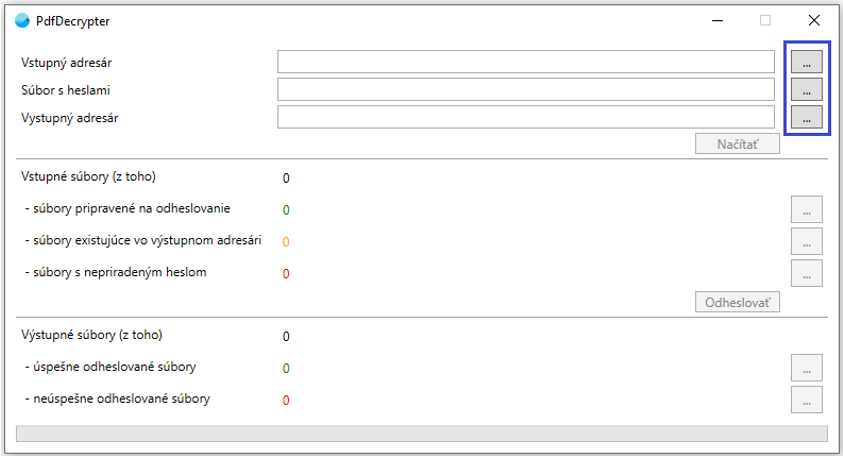
Task: Browse for the Vstupný adresár folder
Action: tap(806, 62)
